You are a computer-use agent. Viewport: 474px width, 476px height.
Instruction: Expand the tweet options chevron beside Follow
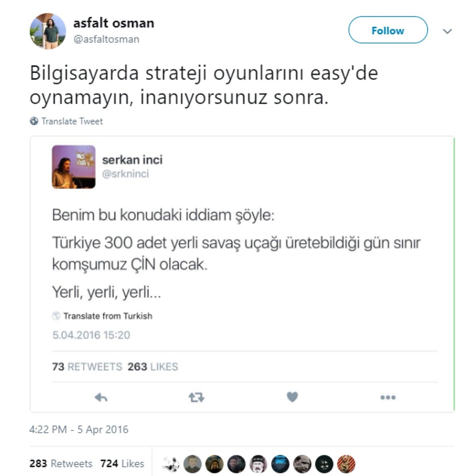pos(447,31)
